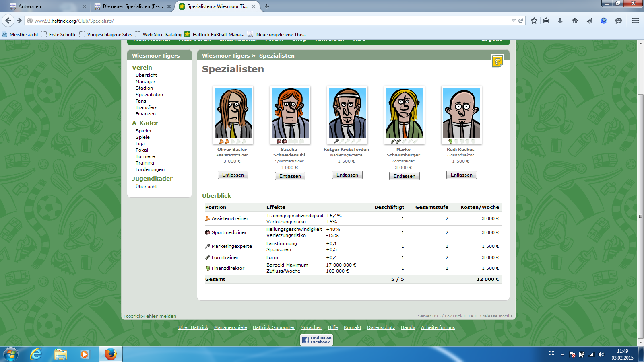Click the paper plane toolbar icon
This screenshot has height=362, width=644.
click(589, 21)
